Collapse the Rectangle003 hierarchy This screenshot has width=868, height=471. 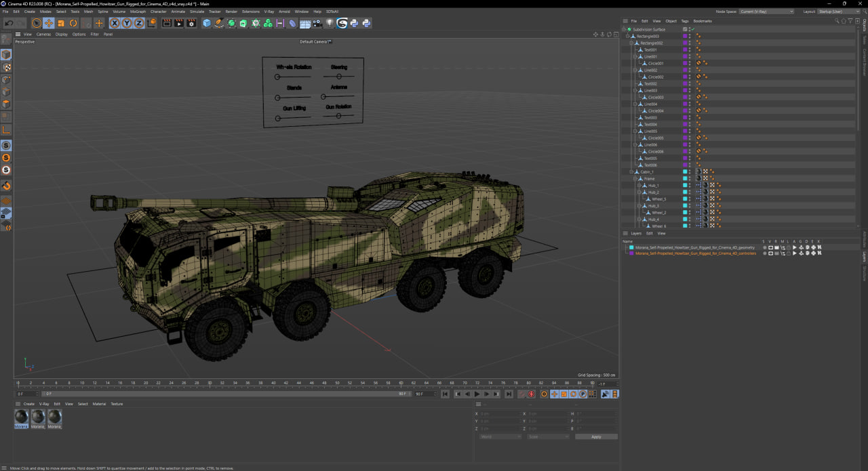pos(627,36)
